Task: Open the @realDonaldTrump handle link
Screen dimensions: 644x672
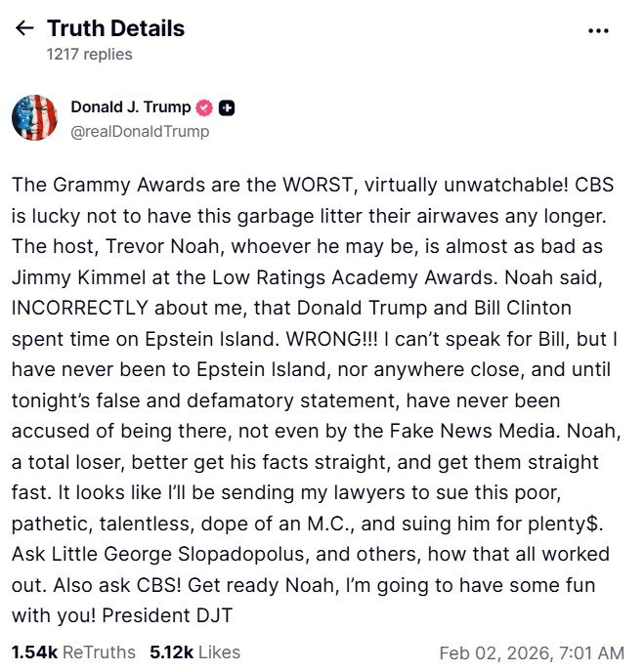Action: (x=140, y=131)
